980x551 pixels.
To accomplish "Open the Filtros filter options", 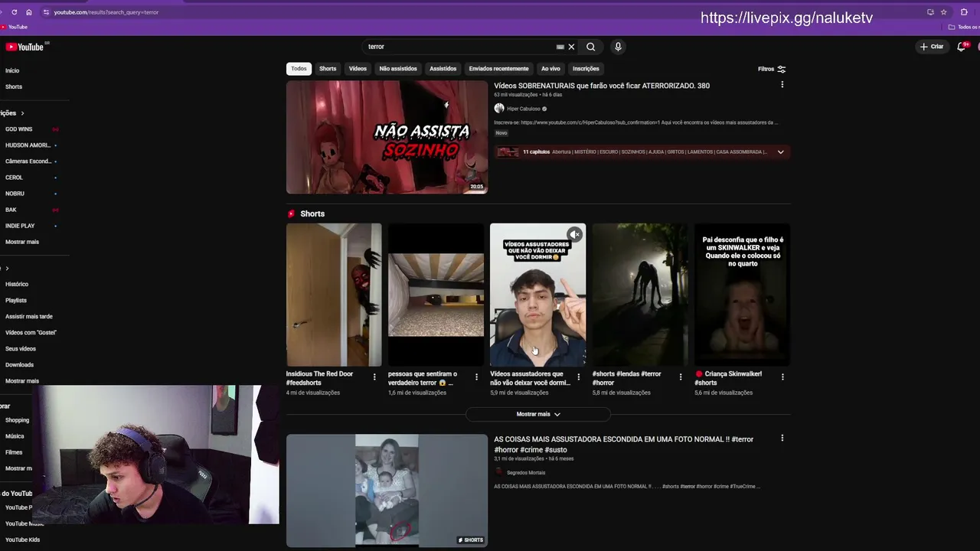I will click(x=772, y=69).
